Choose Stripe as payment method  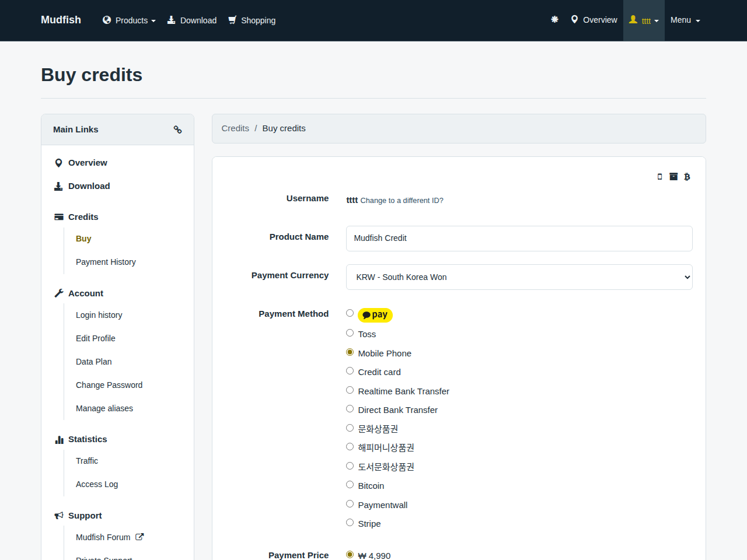pos(350,523)
